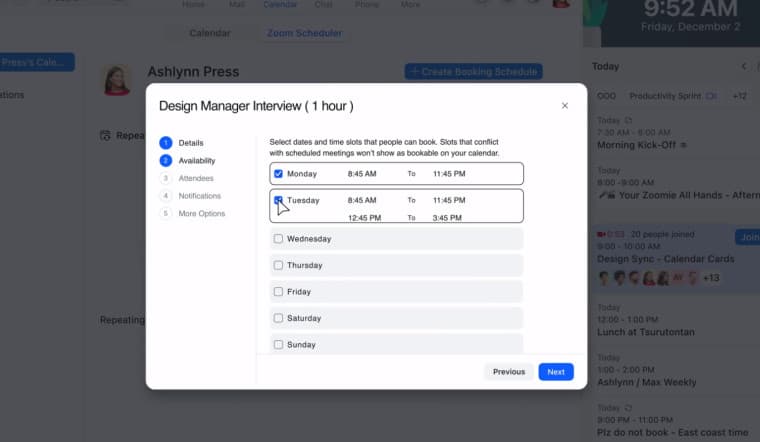Switch to the Zoom Scheduler tab
Viewport: 760px width, 442px height.
pyautogui.click(x=304, y=33)
